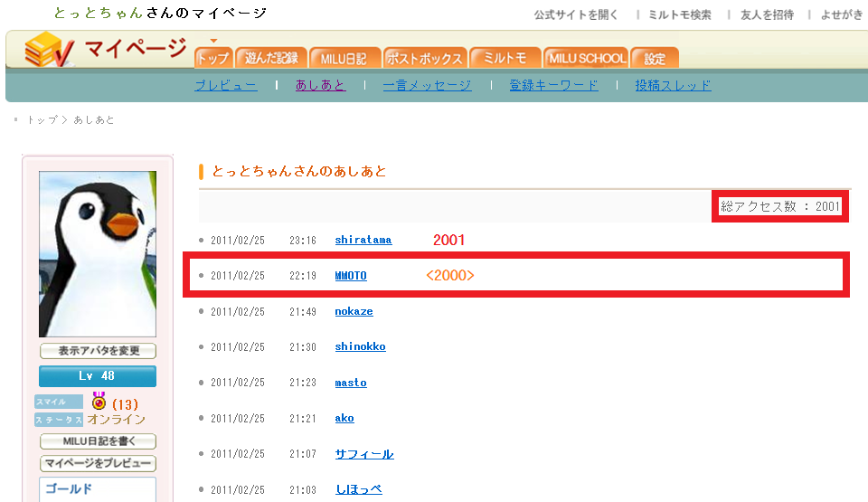Open the 友人を招待 header link
The image size is (868, 502).
pyautogui.click(x=767, y=14)
